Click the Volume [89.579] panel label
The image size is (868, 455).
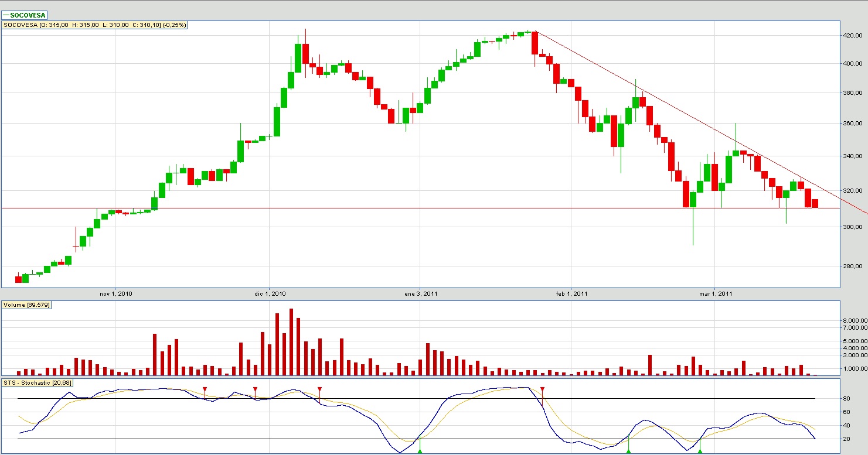[x=26, y=305]
